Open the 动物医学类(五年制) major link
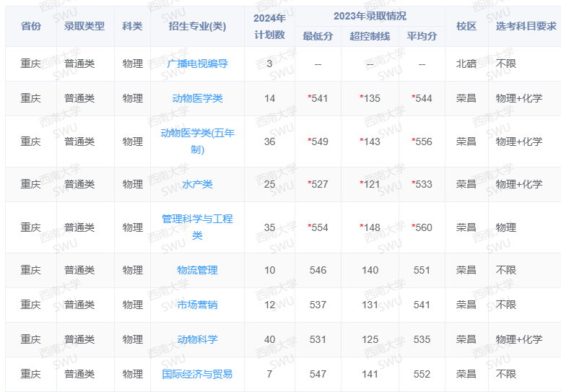Viewport: 561px width, 392px height. click(197, 141)
